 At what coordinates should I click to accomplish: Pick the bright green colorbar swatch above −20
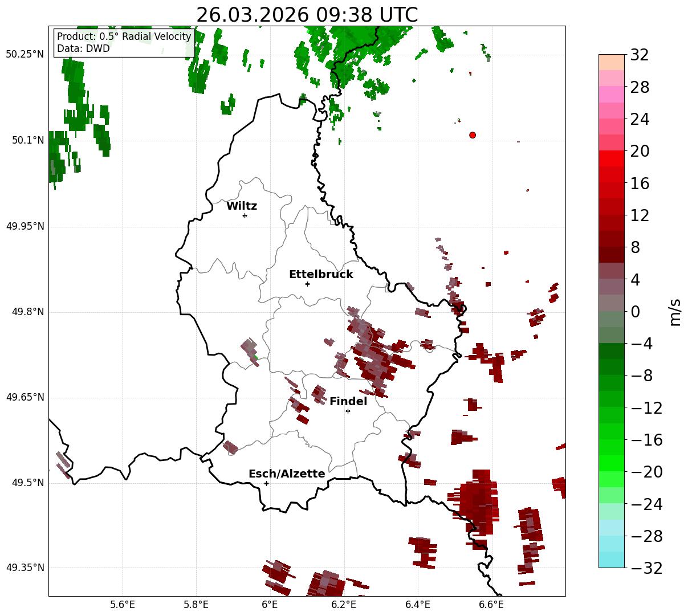tap(612, 463)
